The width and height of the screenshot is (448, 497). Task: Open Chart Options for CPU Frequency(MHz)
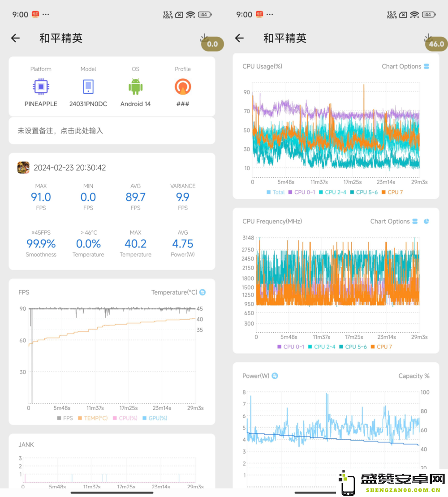point(394,221)
